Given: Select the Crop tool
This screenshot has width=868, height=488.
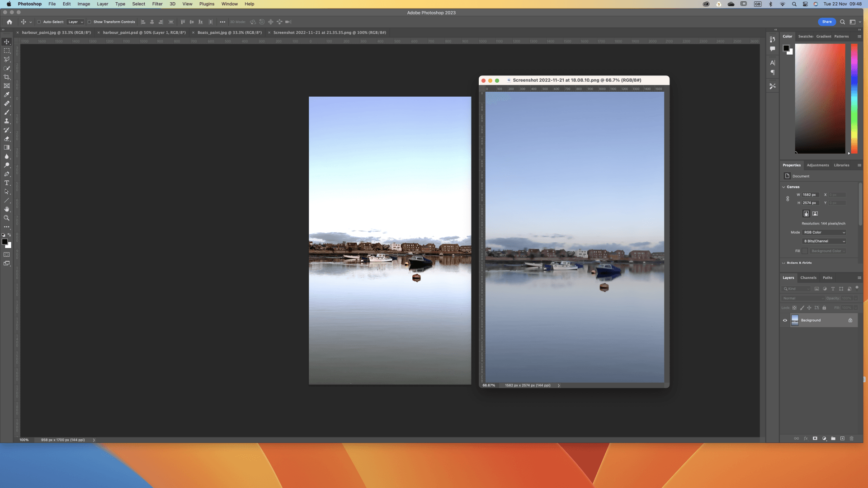Looking at the screenshot, I should [7, 77].
